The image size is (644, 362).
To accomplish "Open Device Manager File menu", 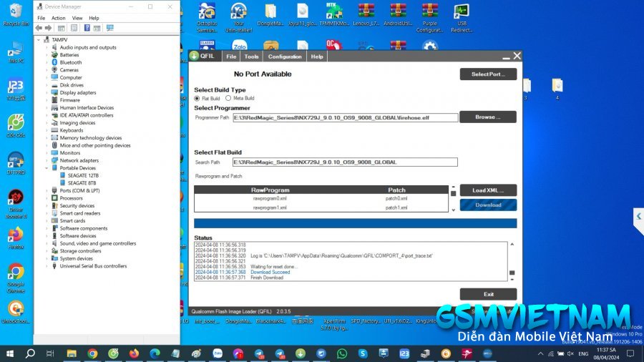I will (x=41, y=18).
